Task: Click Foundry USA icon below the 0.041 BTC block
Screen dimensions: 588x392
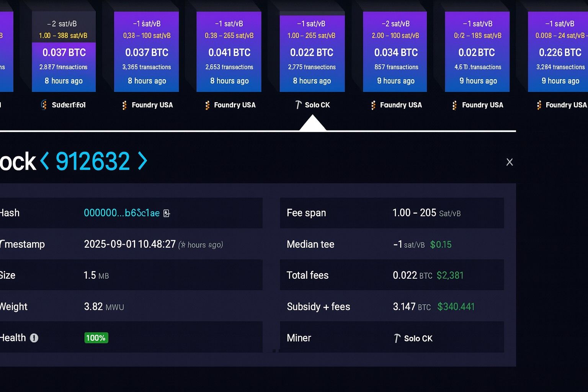Action: tap(207, 105)
